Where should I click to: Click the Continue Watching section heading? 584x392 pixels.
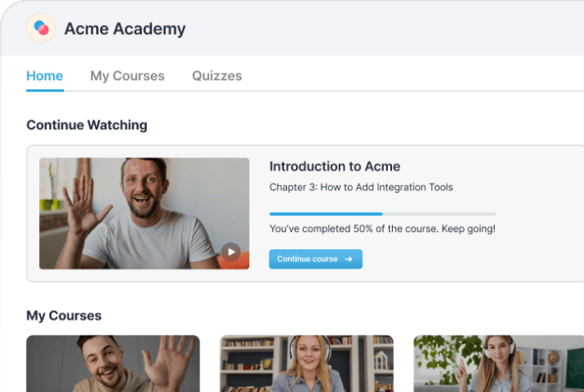(x=87, y=125)
